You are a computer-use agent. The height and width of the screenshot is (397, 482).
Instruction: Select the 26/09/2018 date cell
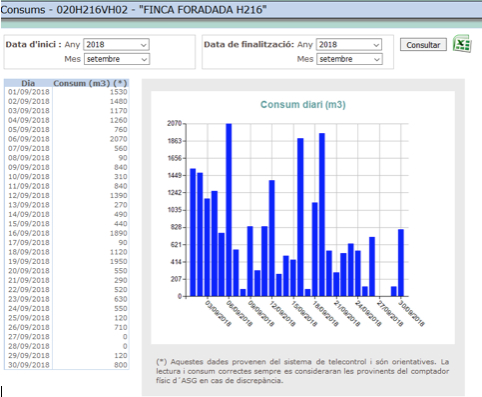(x=29, y=327)
